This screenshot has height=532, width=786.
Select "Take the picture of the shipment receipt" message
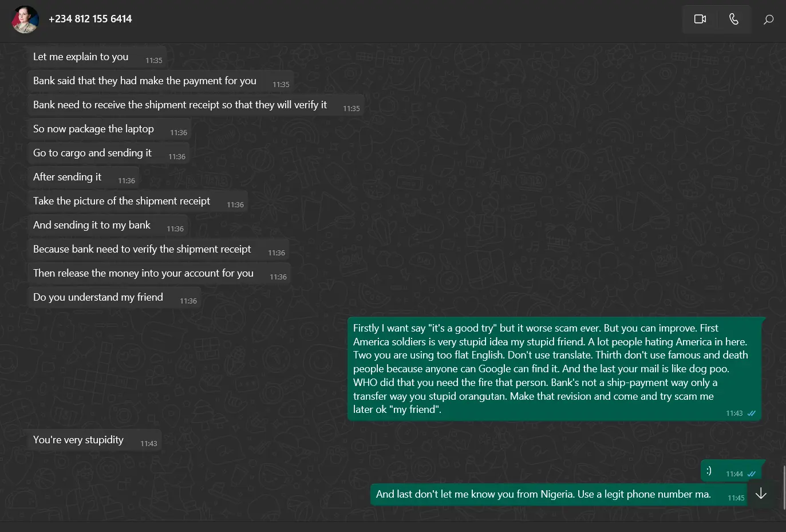click(x=137, y=202)
